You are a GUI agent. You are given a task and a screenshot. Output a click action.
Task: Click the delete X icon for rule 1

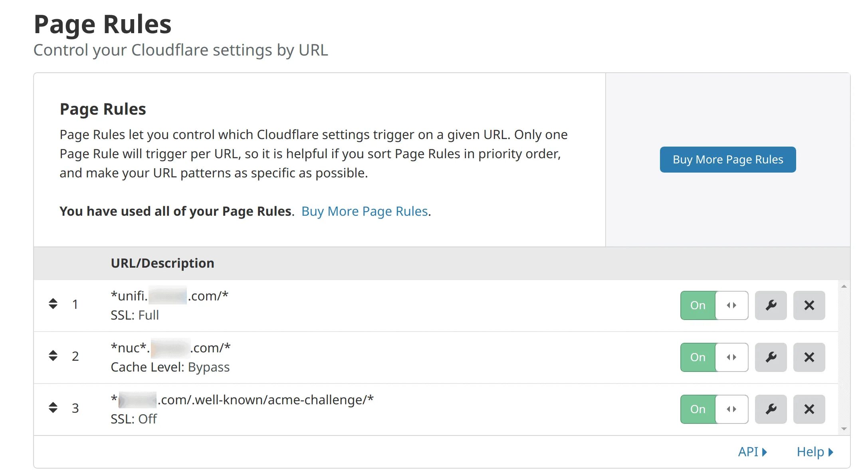point(810,305)
